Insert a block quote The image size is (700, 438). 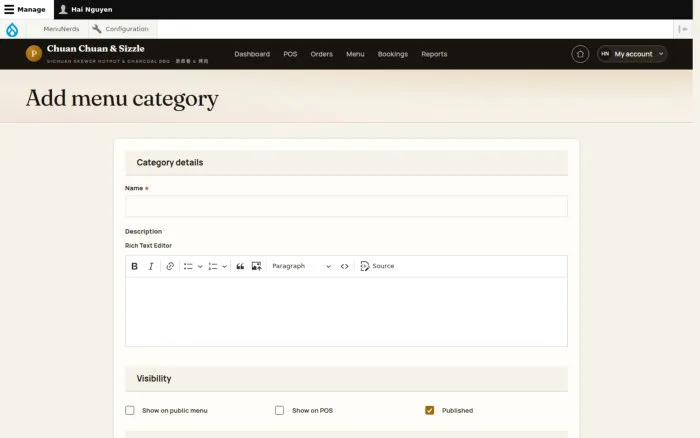pos(240,266)
